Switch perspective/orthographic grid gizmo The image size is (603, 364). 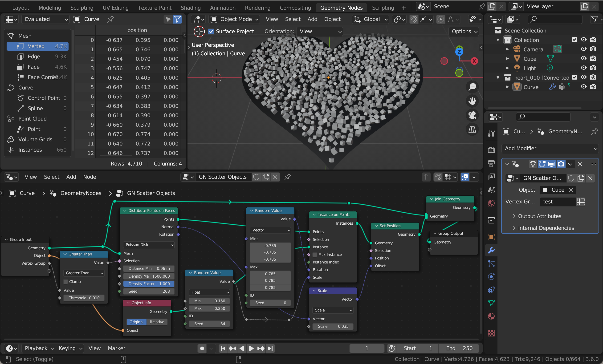(472, 129)
